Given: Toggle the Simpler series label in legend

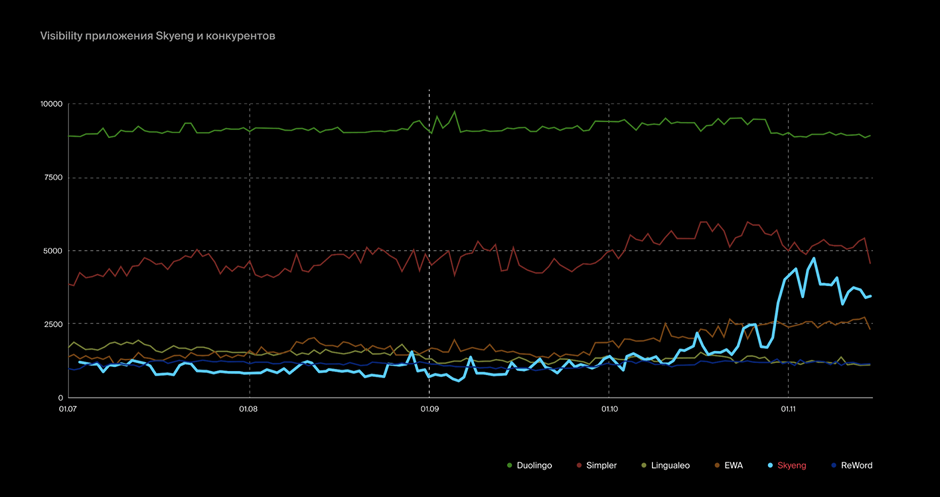Looking at the screenshot, I should [x=601, y=465].
